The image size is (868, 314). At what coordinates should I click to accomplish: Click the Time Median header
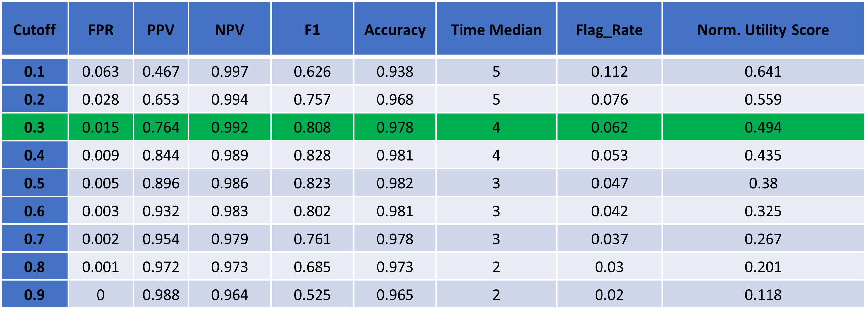point(496,30)
